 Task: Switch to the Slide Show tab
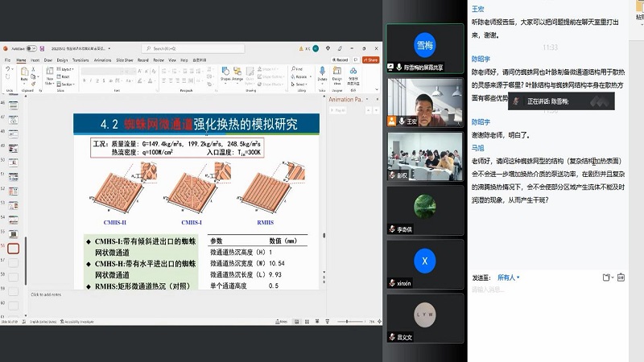click(x=125, y=60)
